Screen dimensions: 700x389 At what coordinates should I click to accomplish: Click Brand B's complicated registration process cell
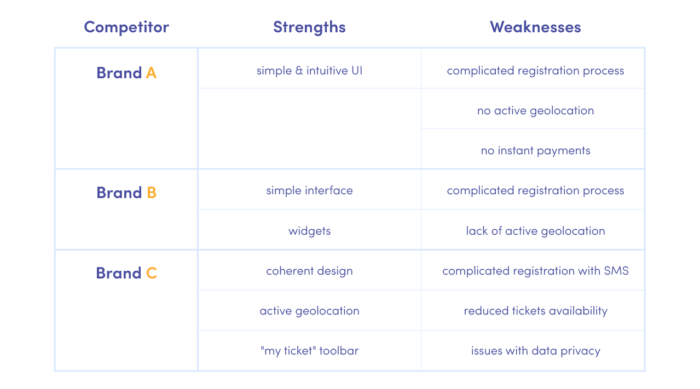pos(533,190)
